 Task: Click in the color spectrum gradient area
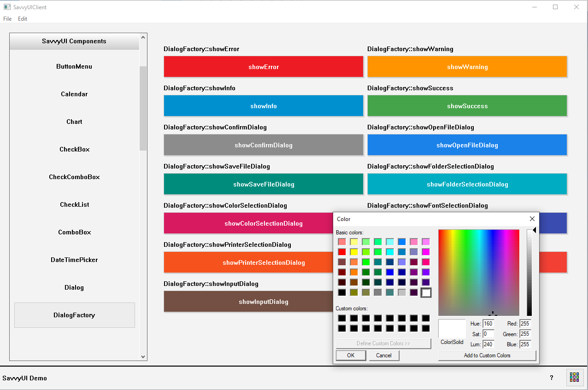click(478, 272)
